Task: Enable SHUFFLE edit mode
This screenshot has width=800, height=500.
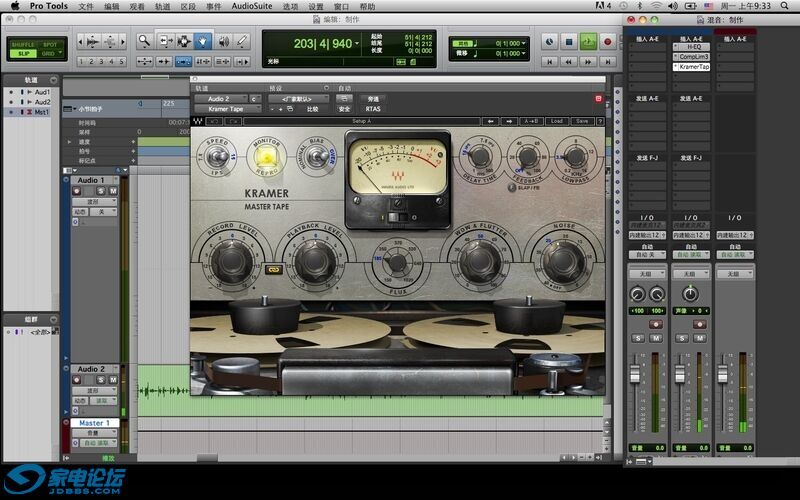Action: [23, 44]
